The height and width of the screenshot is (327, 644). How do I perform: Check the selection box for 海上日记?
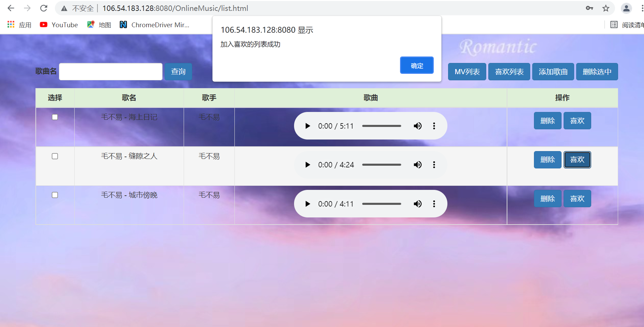pyautogui.click(x=55, y=117)
